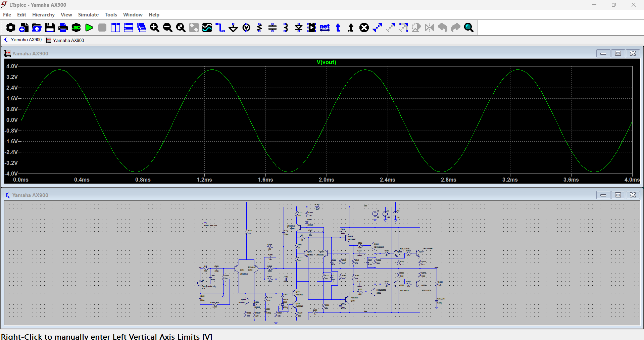This screenshot has height=340, width=644.
Task: Select the Delete tool
Action: coord(364,28)
